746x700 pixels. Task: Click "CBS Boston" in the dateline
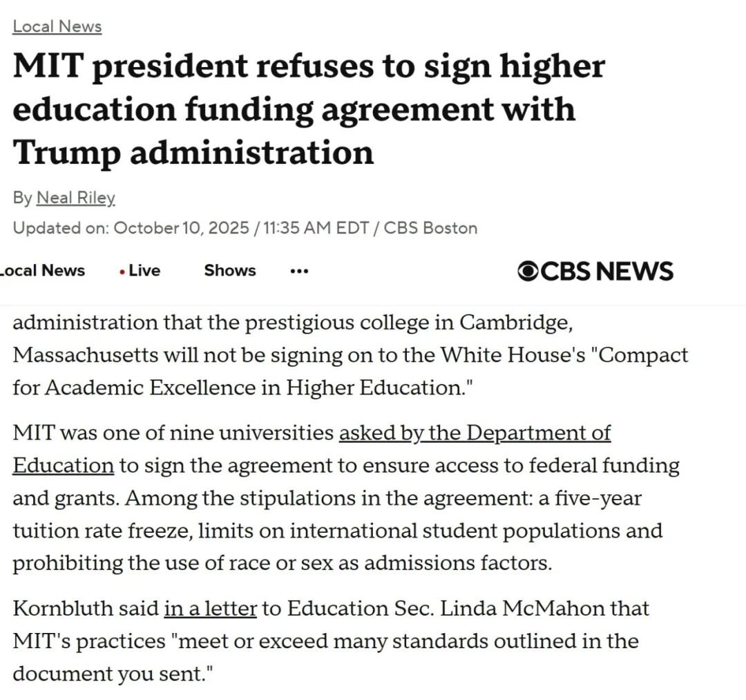[x=430, y=228]
